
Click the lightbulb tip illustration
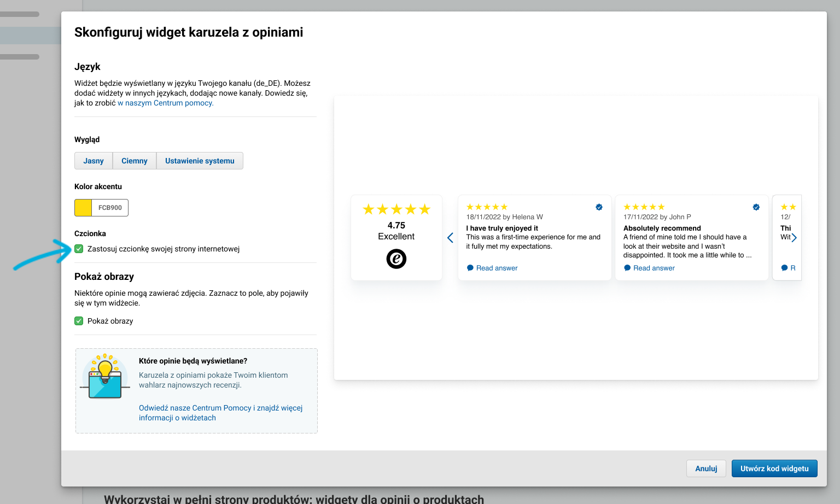coord(105,376)
